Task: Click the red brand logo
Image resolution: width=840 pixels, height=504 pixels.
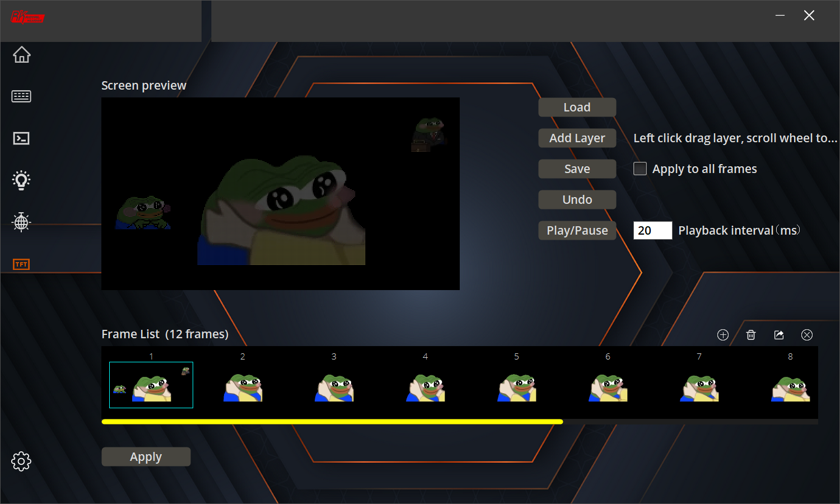Action: [27, 17]
